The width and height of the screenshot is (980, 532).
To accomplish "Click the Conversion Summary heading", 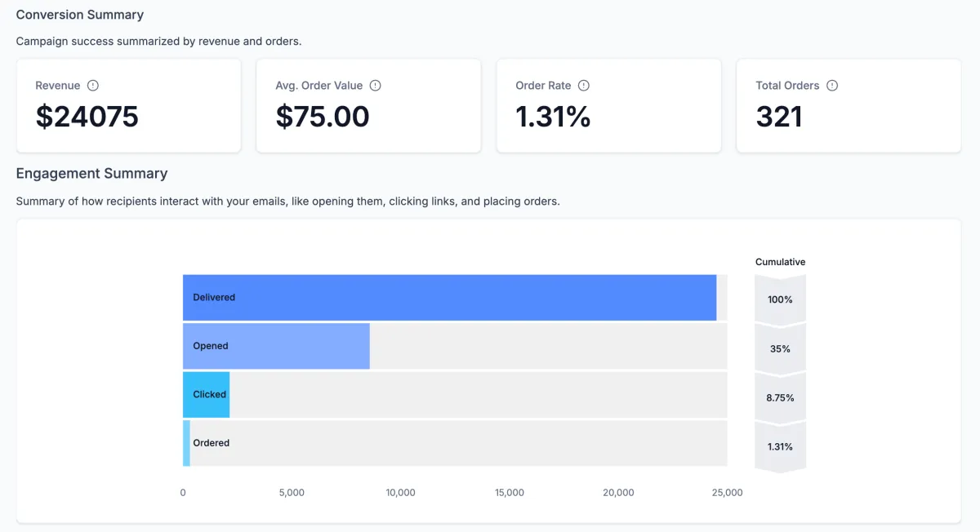I will point(80,15).
